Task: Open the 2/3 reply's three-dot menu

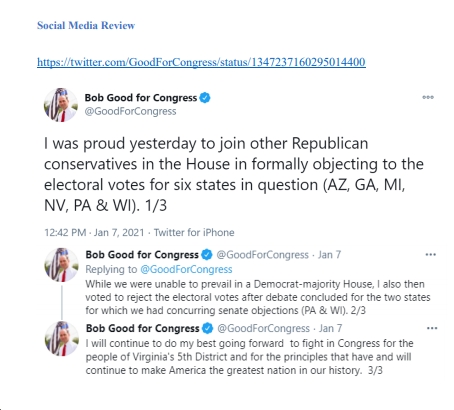Action: click(431, 255)
